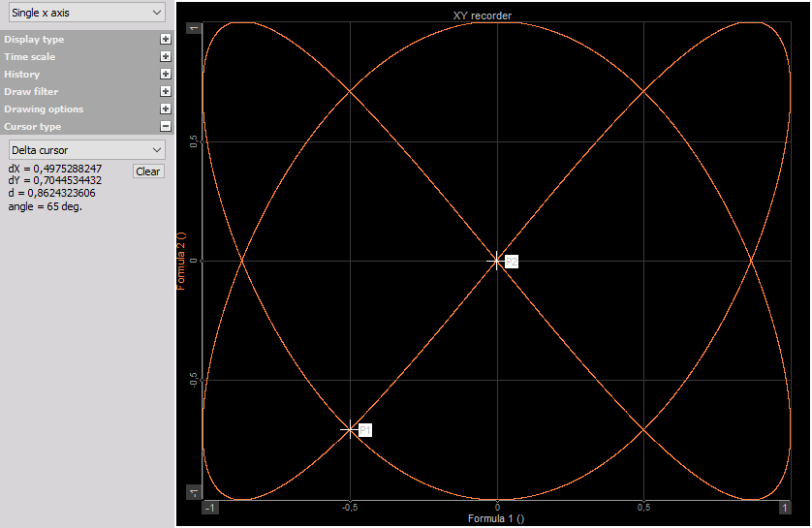Image resolution: width=812 pixels, height=528 pixels.
Task: Click the Formula 2 () y-axis label
Action: (x=181, y=261)
